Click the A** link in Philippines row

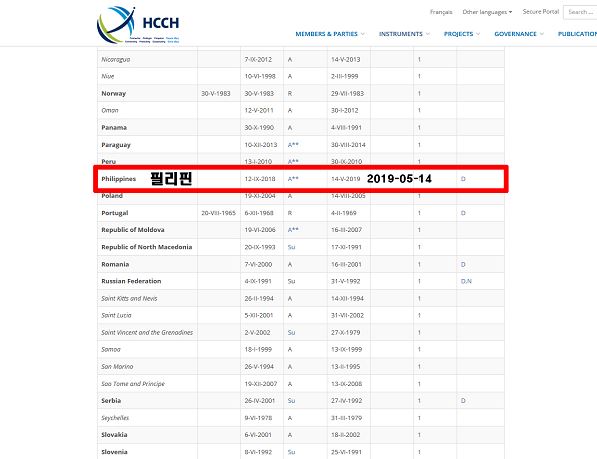[293, 179]
